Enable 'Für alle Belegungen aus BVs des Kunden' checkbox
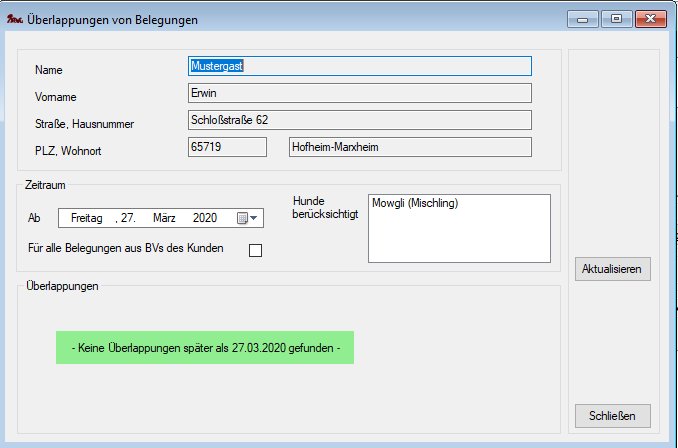 pos(255,250)
